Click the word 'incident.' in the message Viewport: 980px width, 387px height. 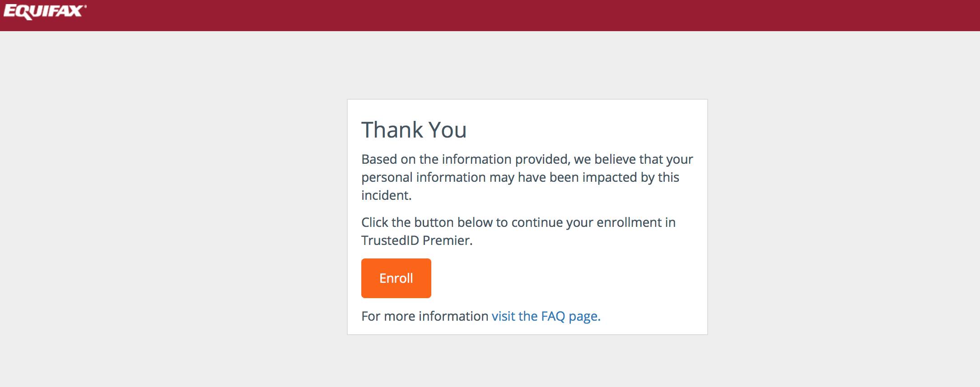[x=386, y=195]
